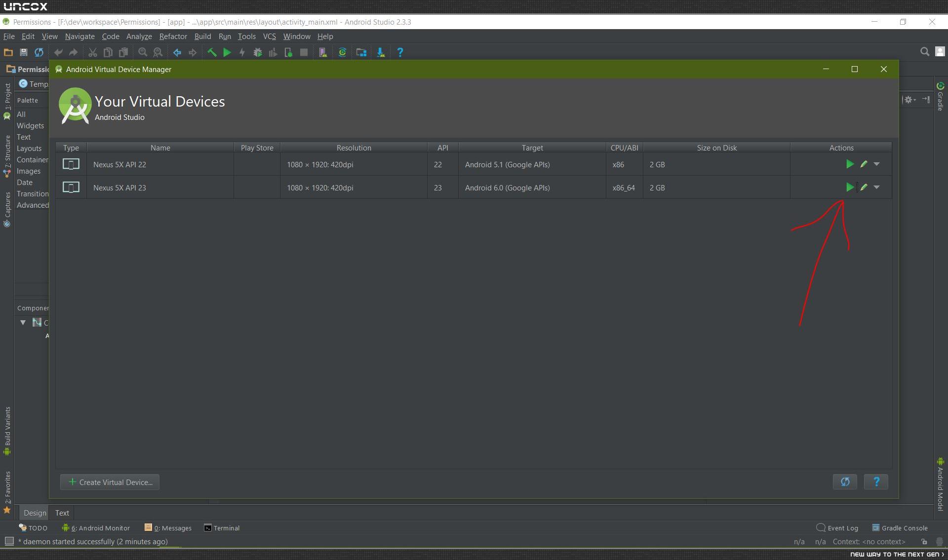Click Attach debugger to process icon
The width and height of the screenshot is (948, 560).
click(x=288, y=52)
